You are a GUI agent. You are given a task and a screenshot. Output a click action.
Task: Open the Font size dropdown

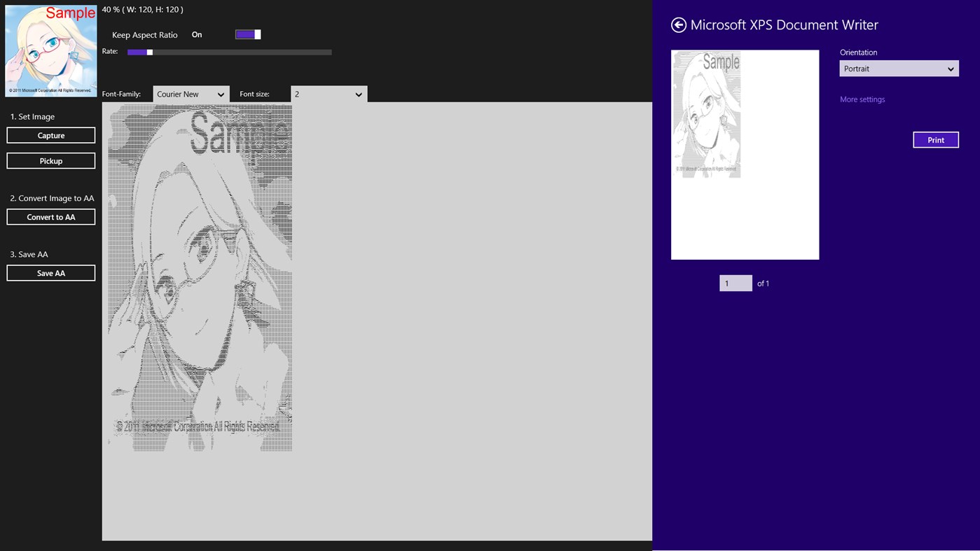[328, 93]
